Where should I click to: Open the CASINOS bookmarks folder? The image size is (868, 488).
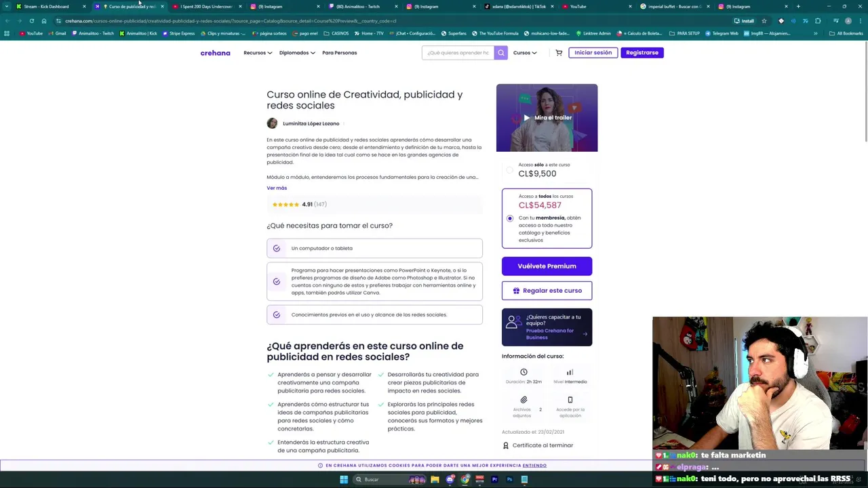pos(336,33)
